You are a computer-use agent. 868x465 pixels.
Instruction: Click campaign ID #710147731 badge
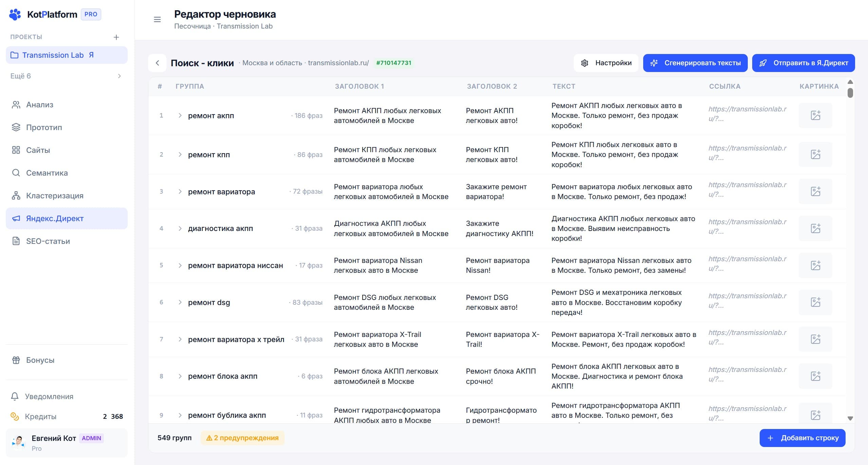(x=394, y=63)
